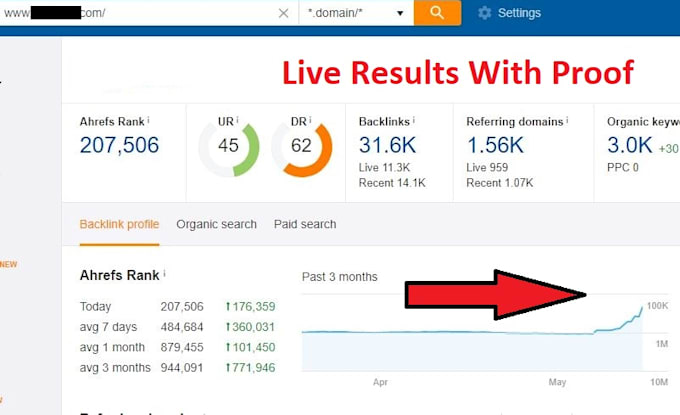This screenshot has height=415, width=680.
Task: Click the green change value 771,946
Action: pyautogui.click(x=250, y=368)
